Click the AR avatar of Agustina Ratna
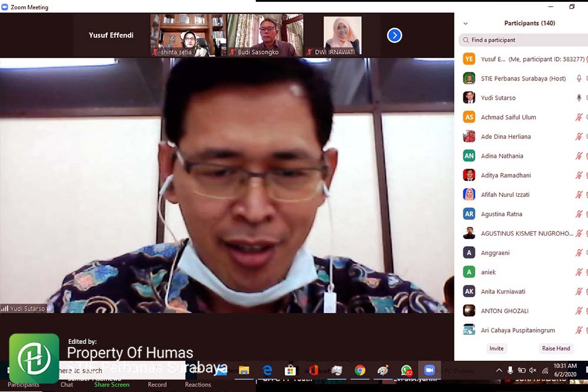The height and width of the screenshot is (392, 588). click(x=469, y=213)
